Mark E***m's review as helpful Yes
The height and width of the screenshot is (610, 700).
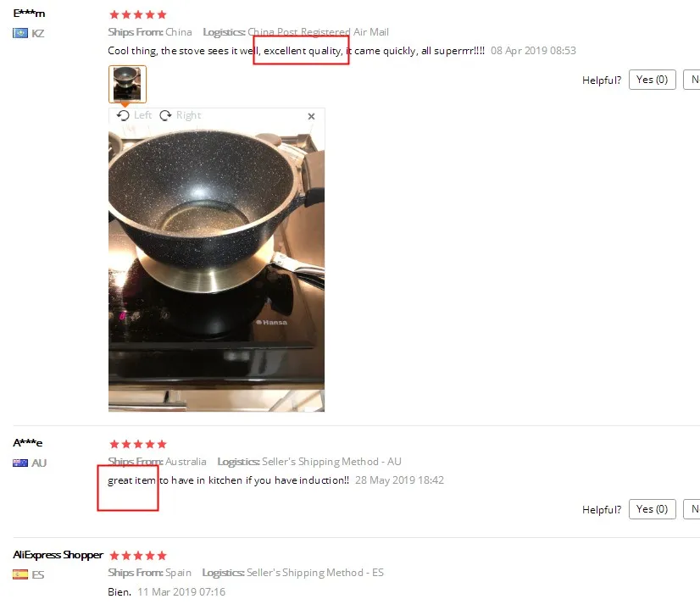point(652,80)
